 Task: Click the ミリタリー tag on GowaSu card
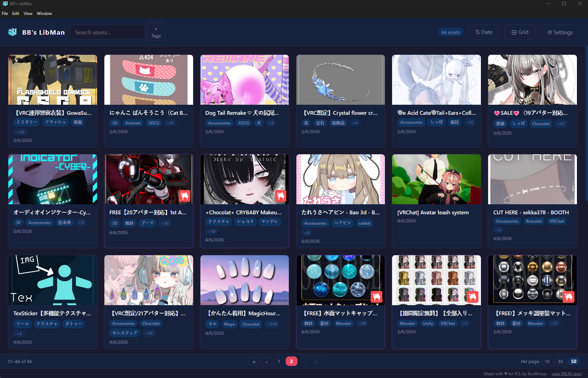coord(27,122)
